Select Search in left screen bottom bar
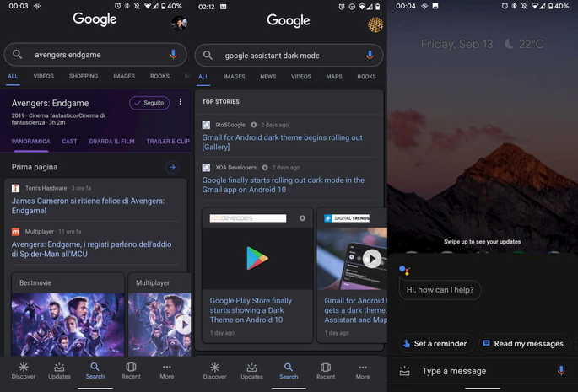578x392 pixels. click(x=95, y=371)
